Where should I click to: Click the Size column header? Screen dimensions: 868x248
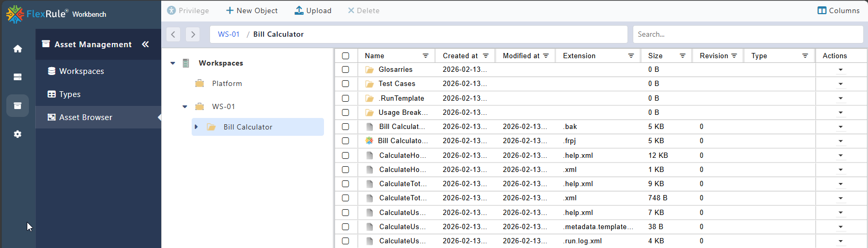(655, 56)
